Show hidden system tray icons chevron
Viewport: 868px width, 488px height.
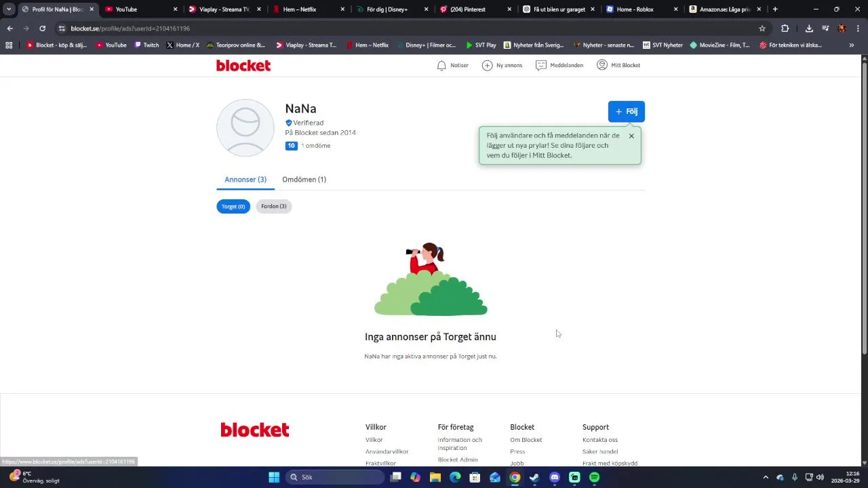click(766, 477)
